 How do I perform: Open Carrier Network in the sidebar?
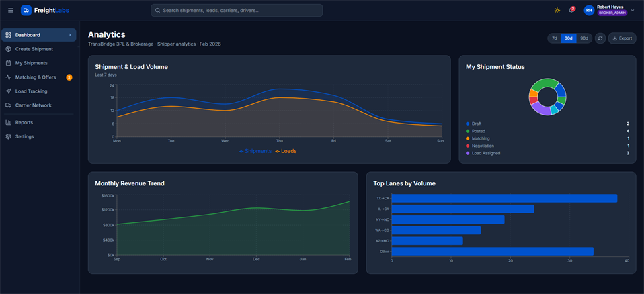point(38,105)
